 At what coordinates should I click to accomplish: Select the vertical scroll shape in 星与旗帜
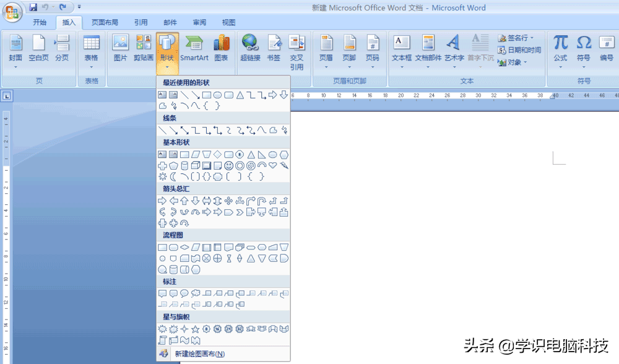(x=162, y=340)
